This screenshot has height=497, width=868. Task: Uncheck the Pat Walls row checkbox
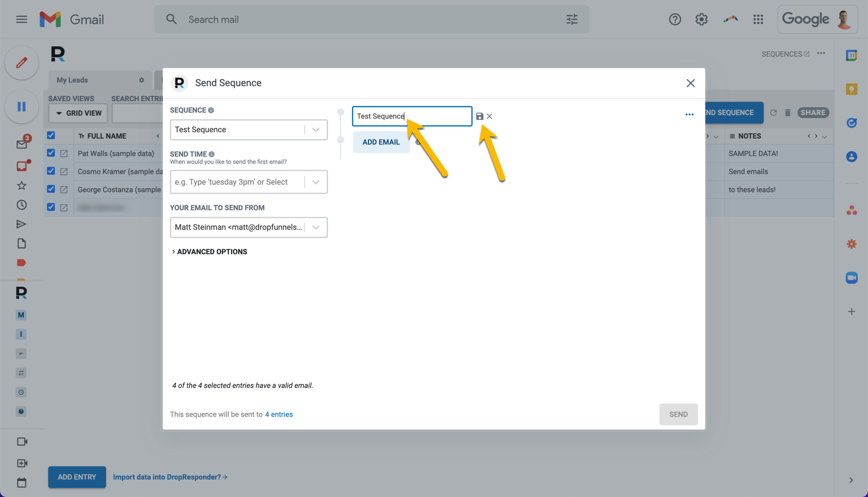point(51,153)
